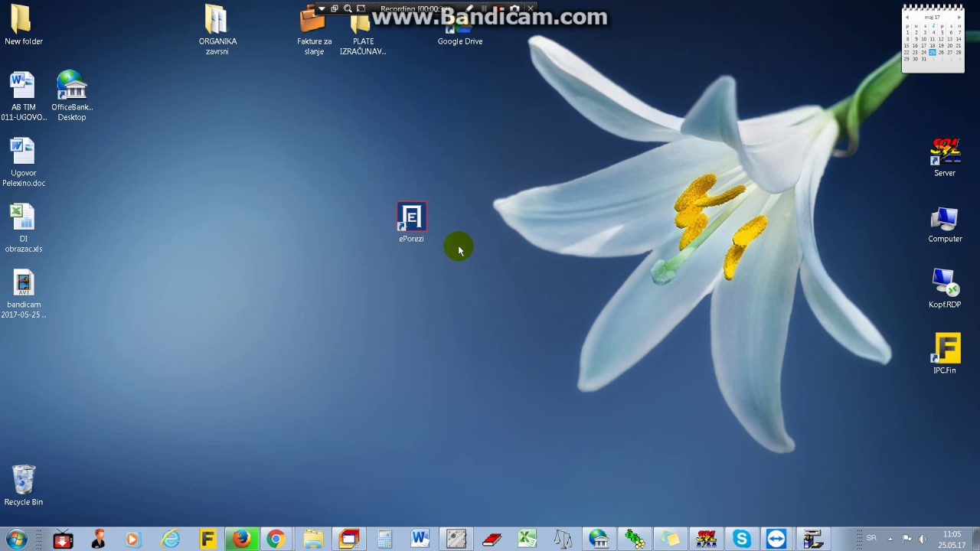980x551 pixels.
Task: Open the AB TIM 011-UGOVO... Word document
Action: 23,96
